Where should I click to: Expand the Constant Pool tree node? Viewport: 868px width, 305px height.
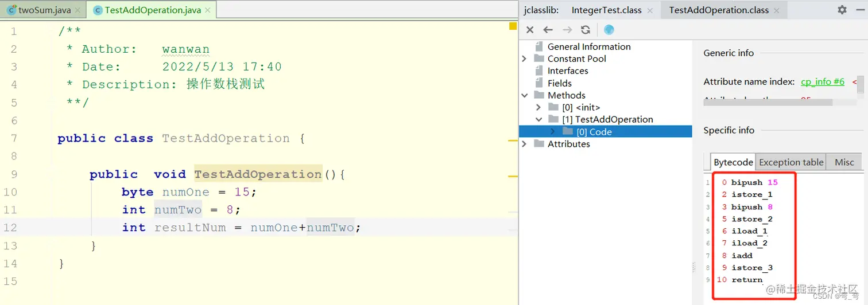tap(524, 58)
